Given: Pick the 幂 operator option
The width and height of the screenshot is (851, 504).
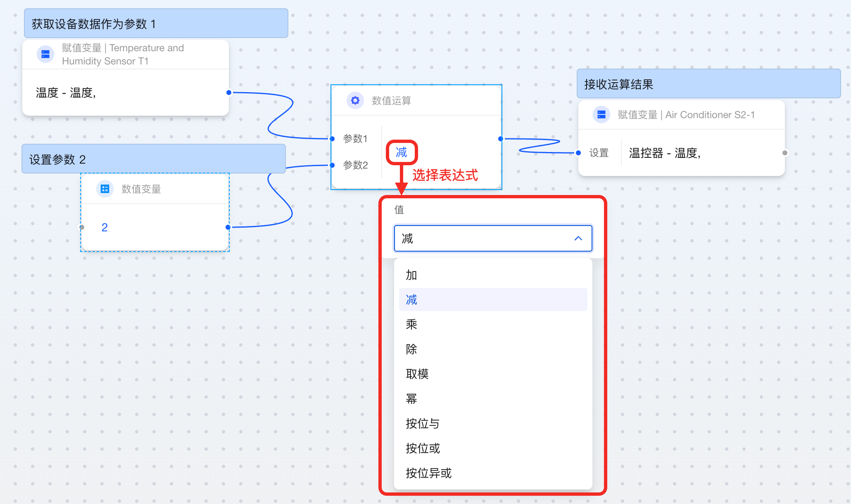Looking at the screenshot, I should pyautogui.click(x=411, y=399).
